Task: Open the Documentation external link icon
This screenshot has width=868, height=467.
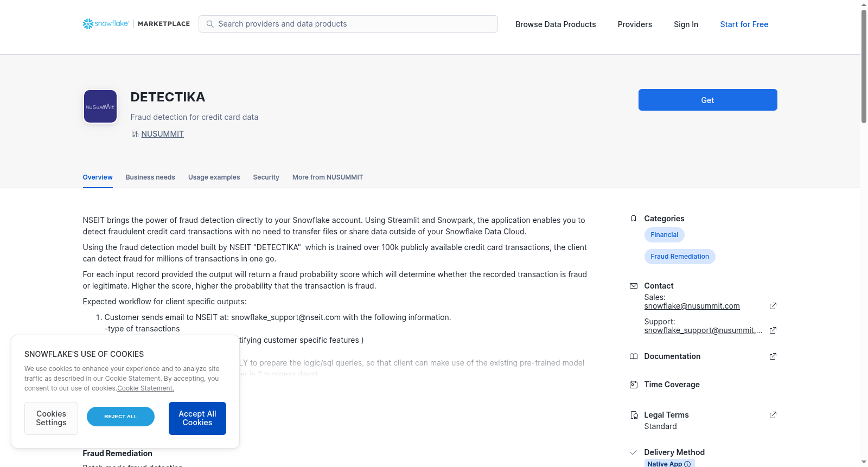Action: (773, 356)
